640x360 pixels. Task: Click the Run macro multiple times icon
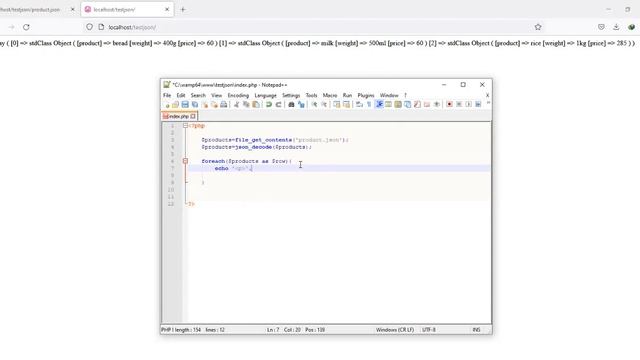[x=478, y=105]
